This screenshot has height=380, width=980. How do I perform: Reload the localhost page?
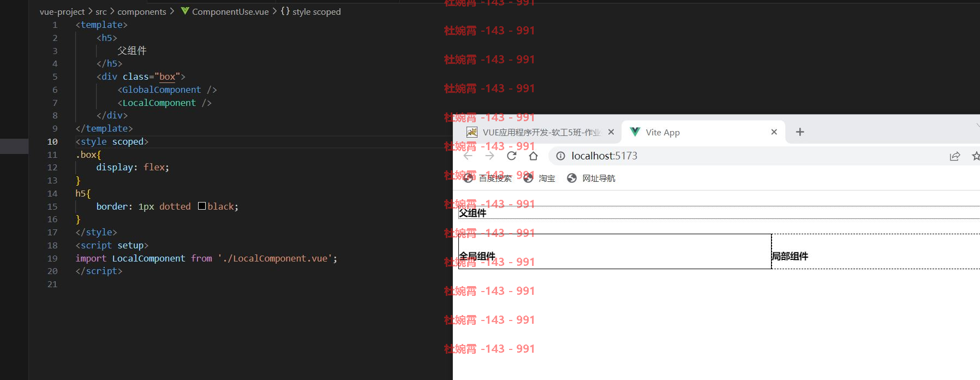click(511, 156)
